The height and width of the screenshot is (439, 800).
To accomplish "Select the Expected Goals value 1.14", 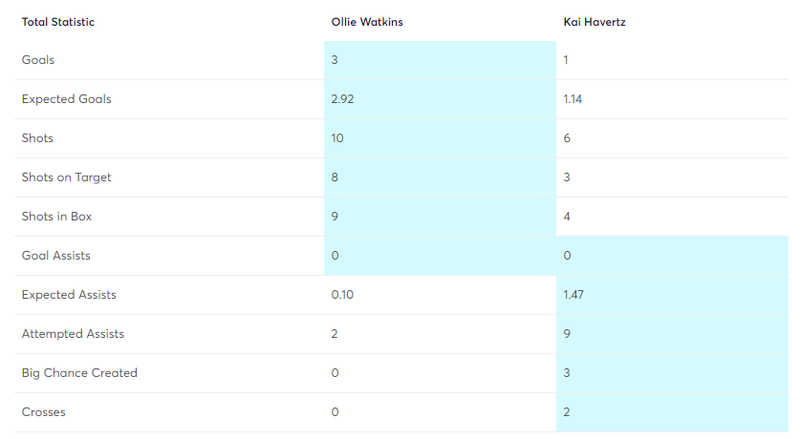I will (x=572, y=99).
